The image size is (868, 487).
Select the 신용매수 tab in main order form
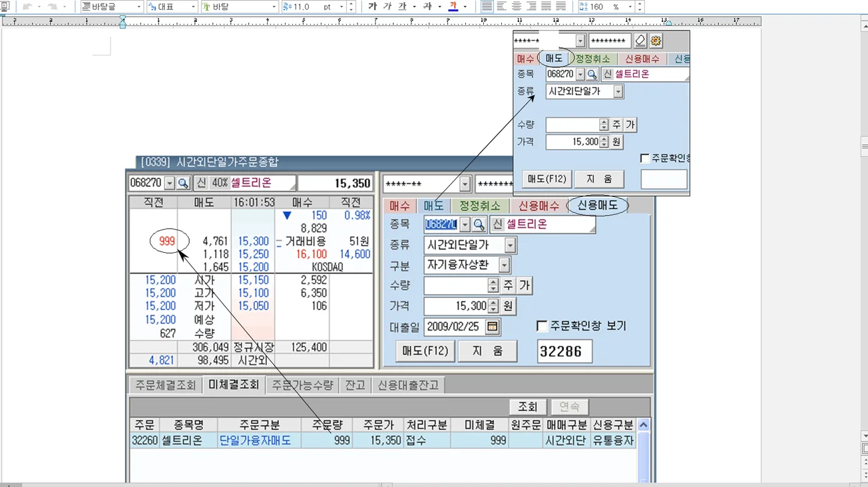[x=539, y=206]
